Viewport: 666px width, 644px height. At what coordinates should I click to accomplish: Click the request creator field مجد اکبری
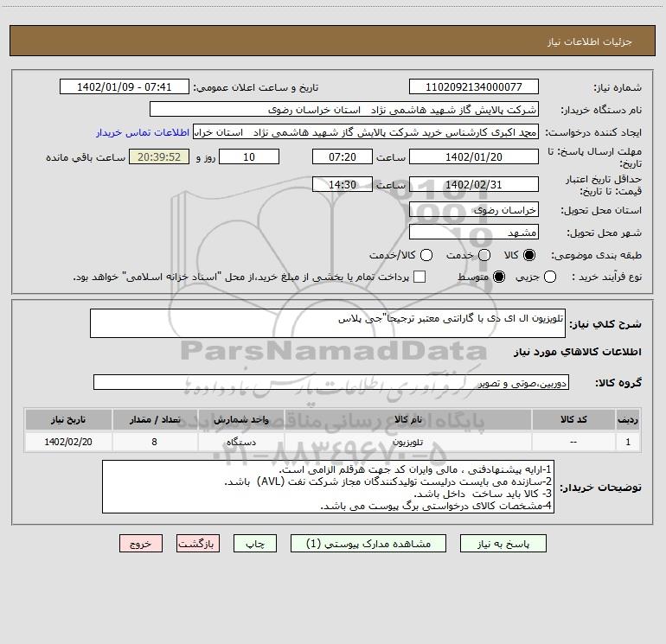click(366, 132)
